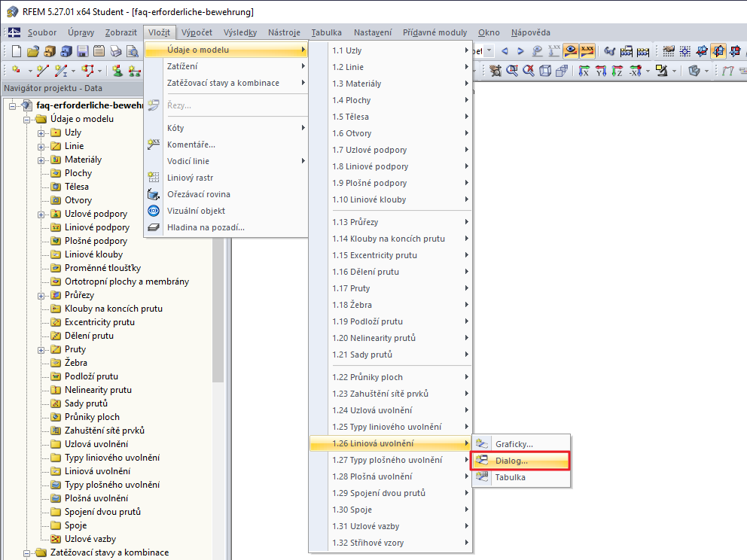Image resolution: width=747 pixels, height=560 pixels.
Task: Toggle show values x.xx button
Action: pyautogui.click(x=587, y=50)
